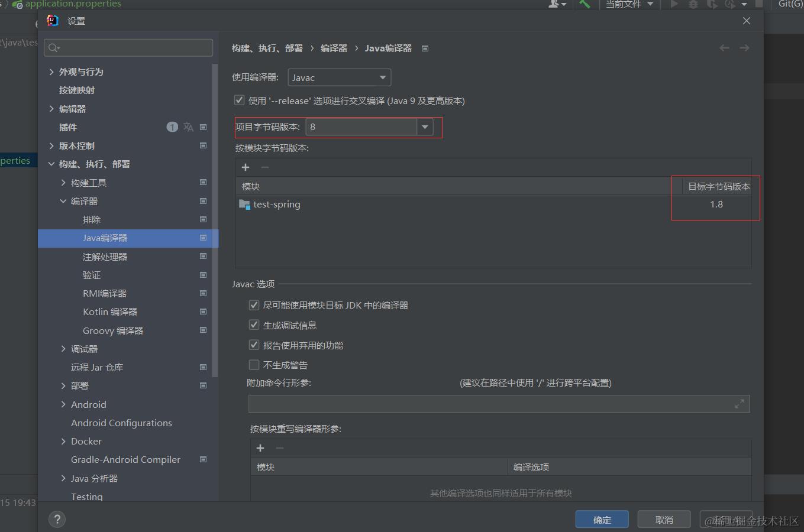Click the 编译器 breadcrumb link
This screenshot has height=532, width=804.
point(334,48)
